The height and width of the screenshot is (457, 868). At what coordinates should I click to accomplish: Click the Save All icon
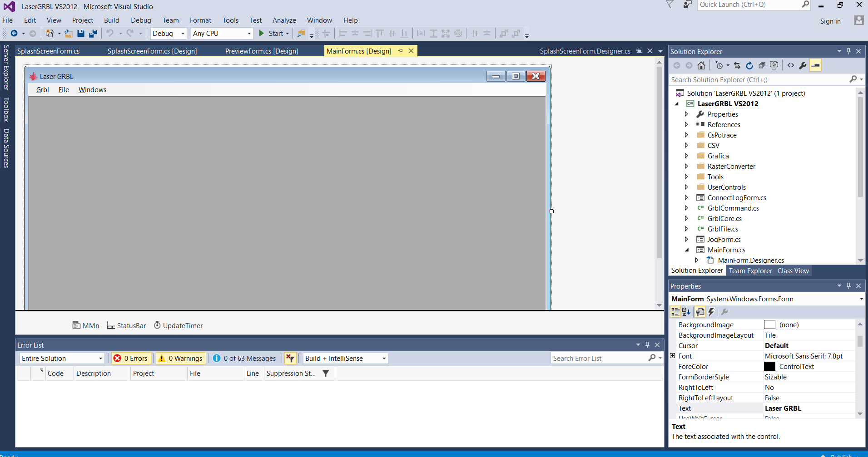click(x=93, y=34)
